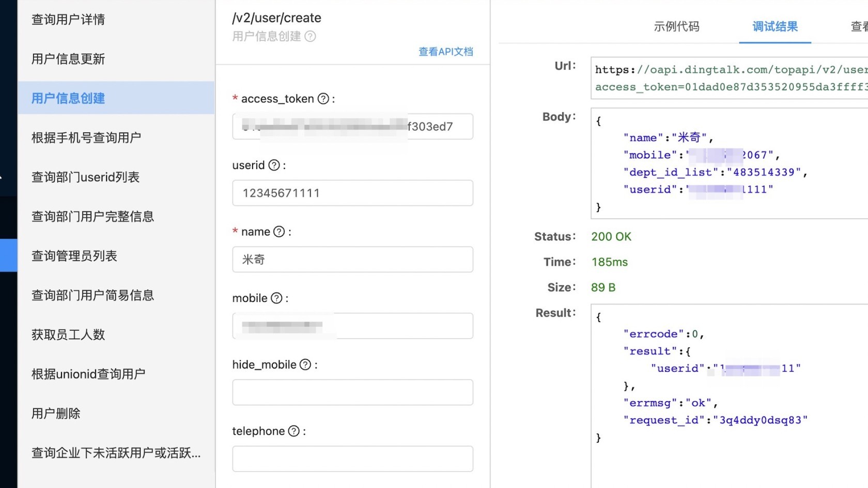
Task: Click the 185ms time value
Action: click(x=610, y=262)
